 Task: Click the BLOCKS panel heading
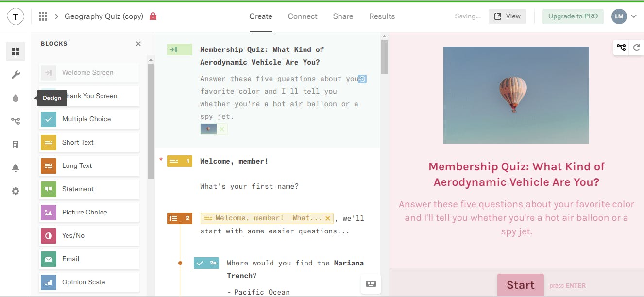(x=54, y=44)
